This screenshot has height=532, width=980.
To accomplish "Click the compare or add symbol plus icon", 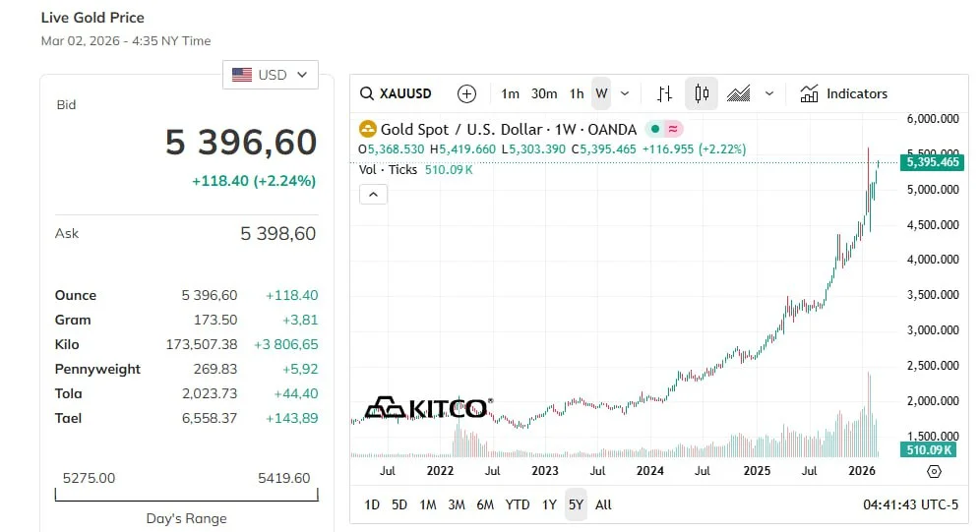I will (466, 94).
